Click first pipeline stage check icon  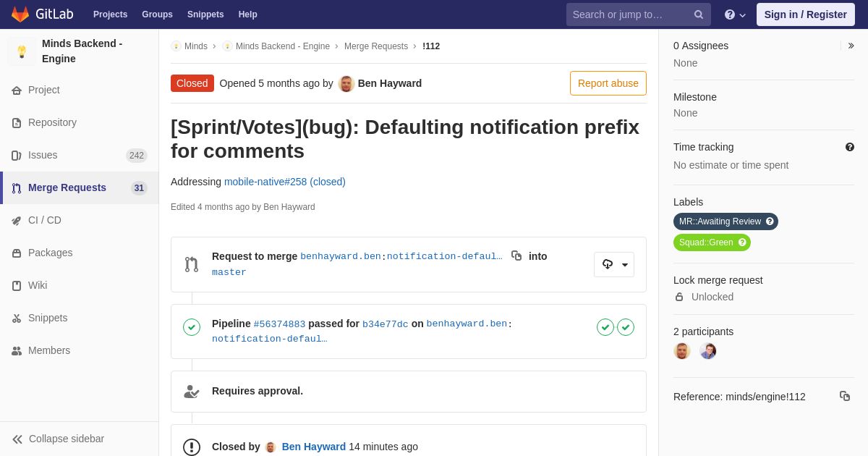pyautogui.click(x=605, y=327)
